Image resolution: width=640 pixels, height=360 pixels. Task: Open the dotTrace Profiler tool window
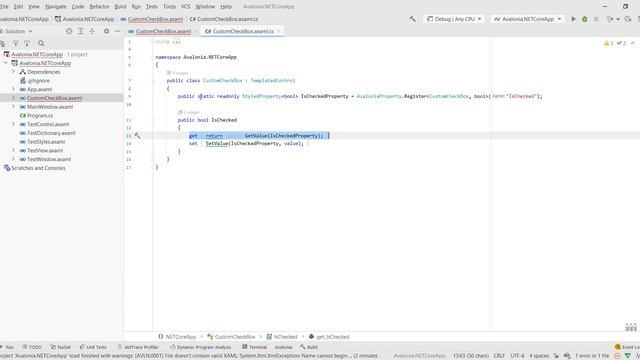(x=138, y=347)
